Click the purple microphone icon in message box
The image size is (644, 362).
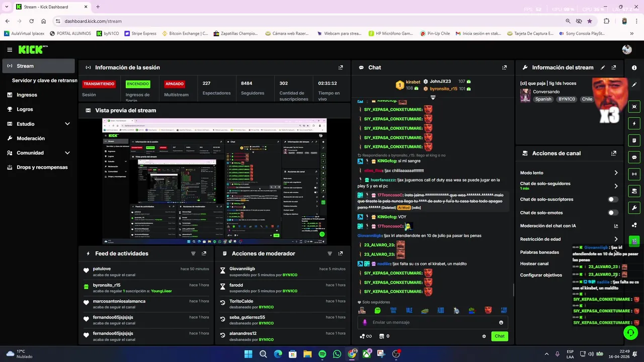coord(365,322)
